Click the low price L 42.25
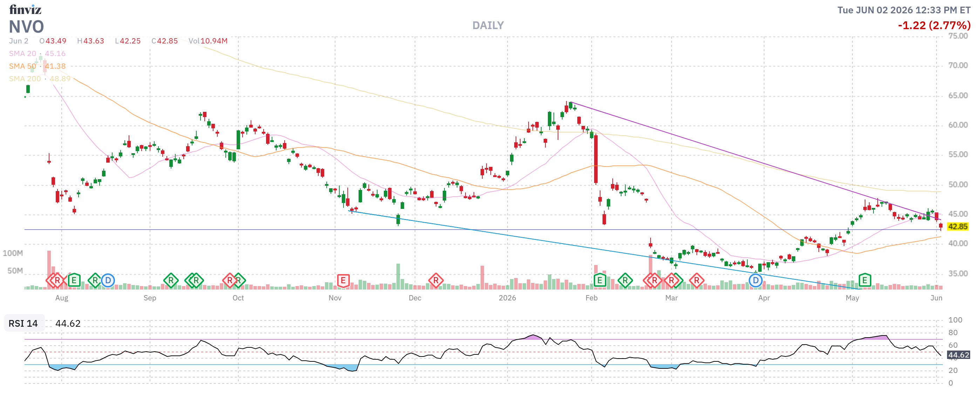Image resolution: width=980 pixels, height=394 pixels. pyautogui.click(x=128, y=41)
